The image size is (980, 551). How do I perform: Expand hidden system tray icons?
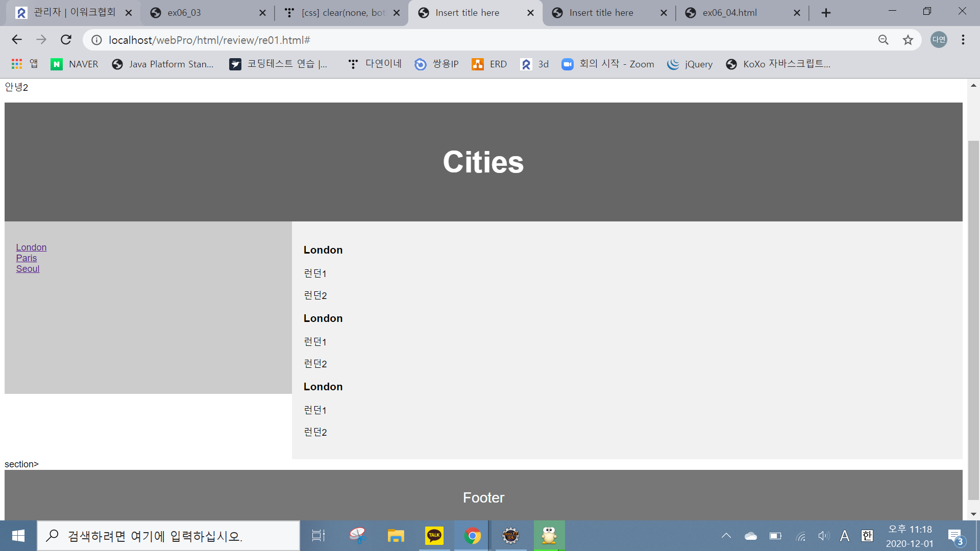726,536
